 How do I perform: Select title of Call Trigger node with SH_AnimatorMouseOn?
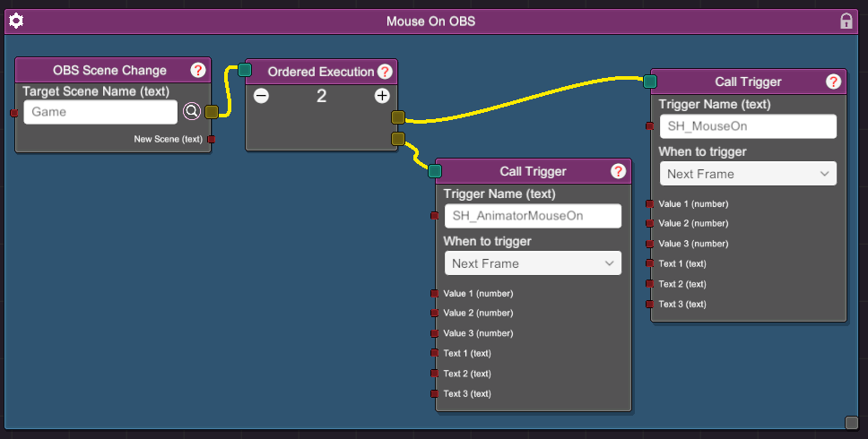(533, 171)
